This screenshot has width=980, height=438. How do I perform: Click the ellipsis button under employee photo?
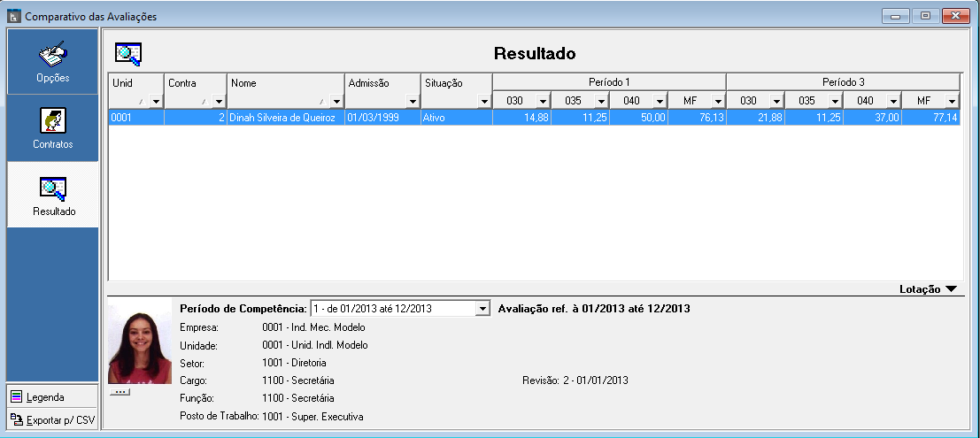120,391
